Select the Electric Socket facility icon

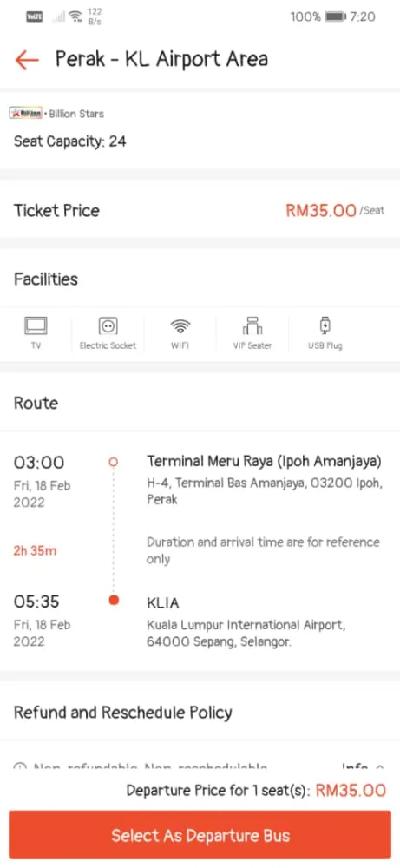pos(108,326)
